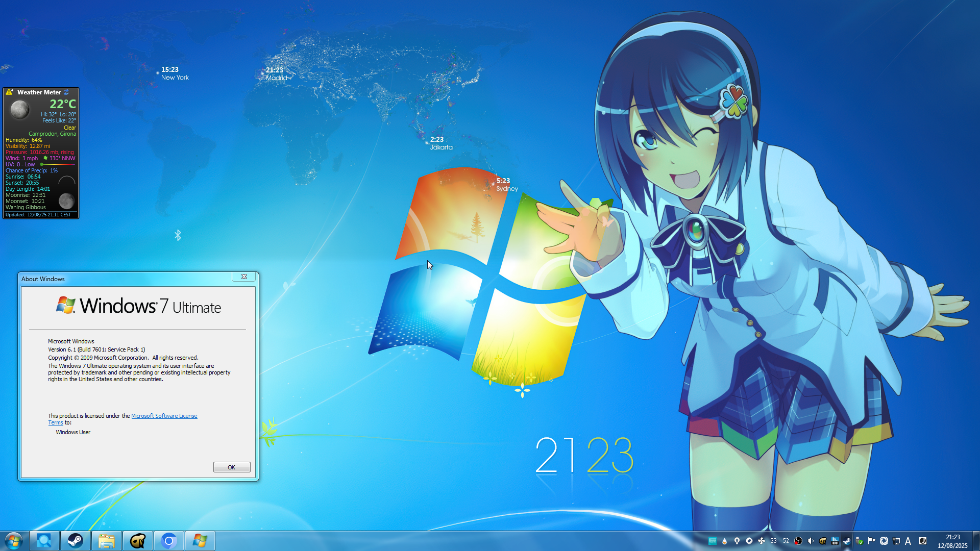The width and height of the screenshot is (980, 551).
Task: Open Windows Explorer folder taskbar icon
Action: pyautogui.click(x=106, y=541)
